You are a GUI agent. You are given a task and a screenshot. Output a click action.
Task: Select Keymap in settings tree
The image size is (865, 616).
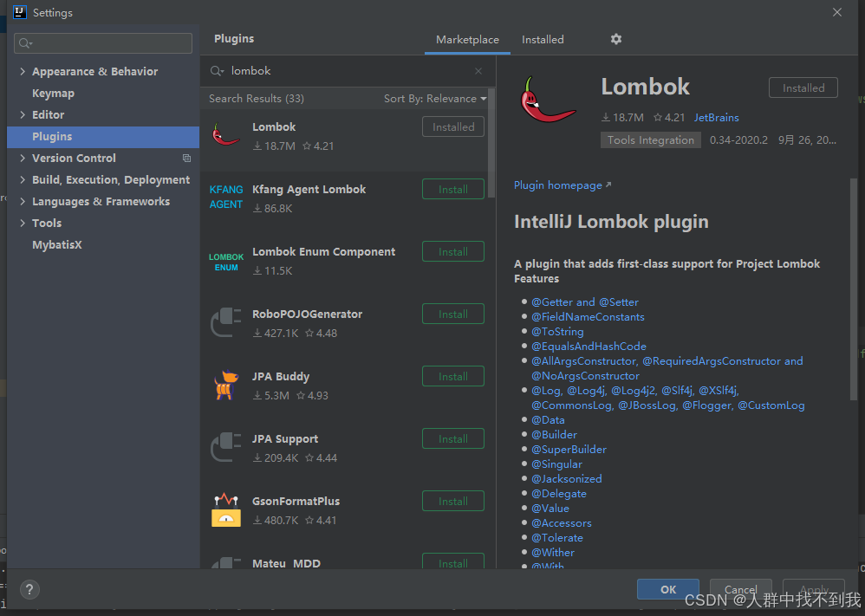point(53,94)
